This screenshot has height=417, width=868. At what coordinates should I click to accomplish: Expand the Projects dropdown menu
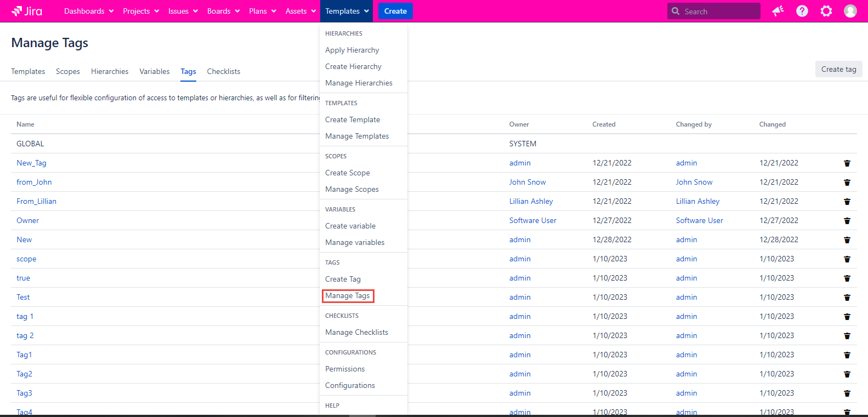140,11
